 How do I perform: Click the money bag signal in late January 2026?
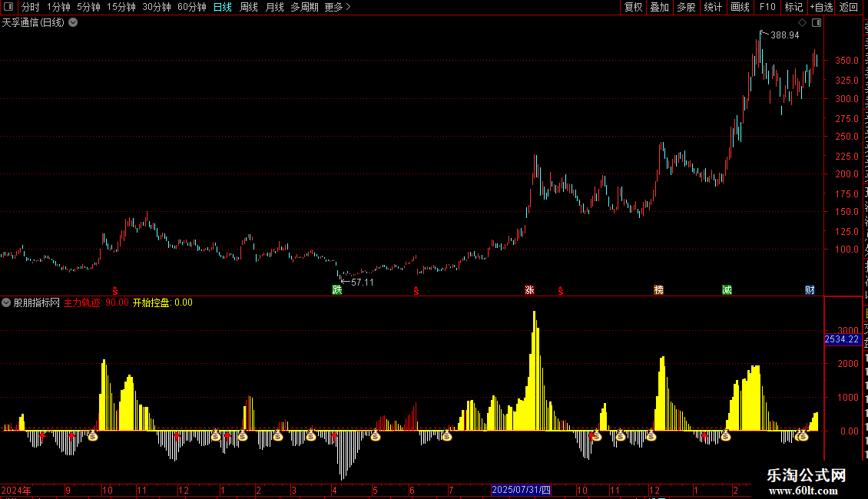[x=725, y=436]
